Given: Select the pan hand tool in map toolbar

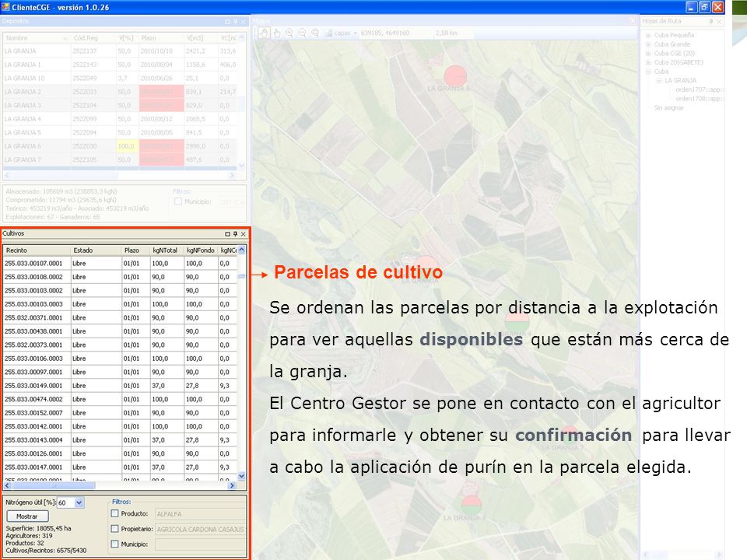Looking at the screenshot, I should (265, 33).
